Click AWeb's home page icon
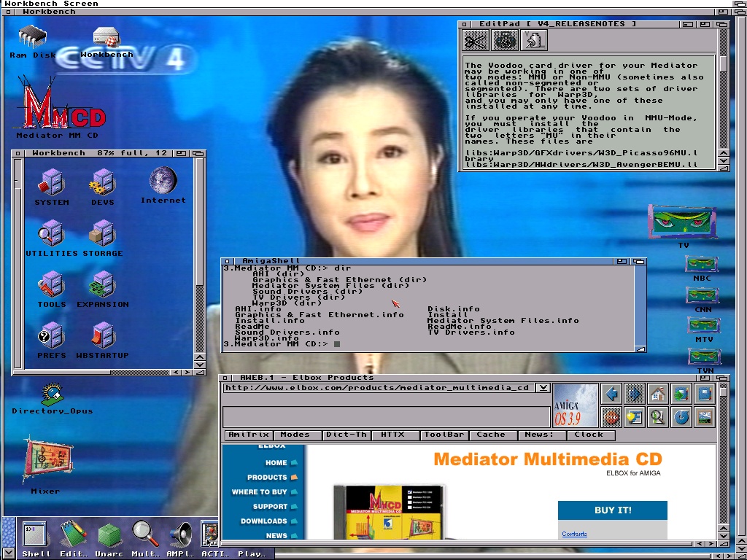Viewport: 747px width, 560px height. coord(658,394)
